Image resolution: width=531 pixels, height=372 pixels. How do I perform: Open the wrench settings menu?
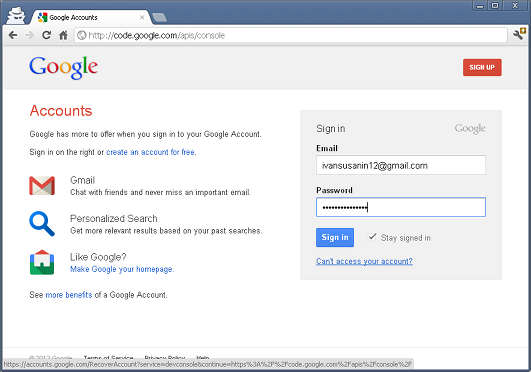(x=519, y=35)
